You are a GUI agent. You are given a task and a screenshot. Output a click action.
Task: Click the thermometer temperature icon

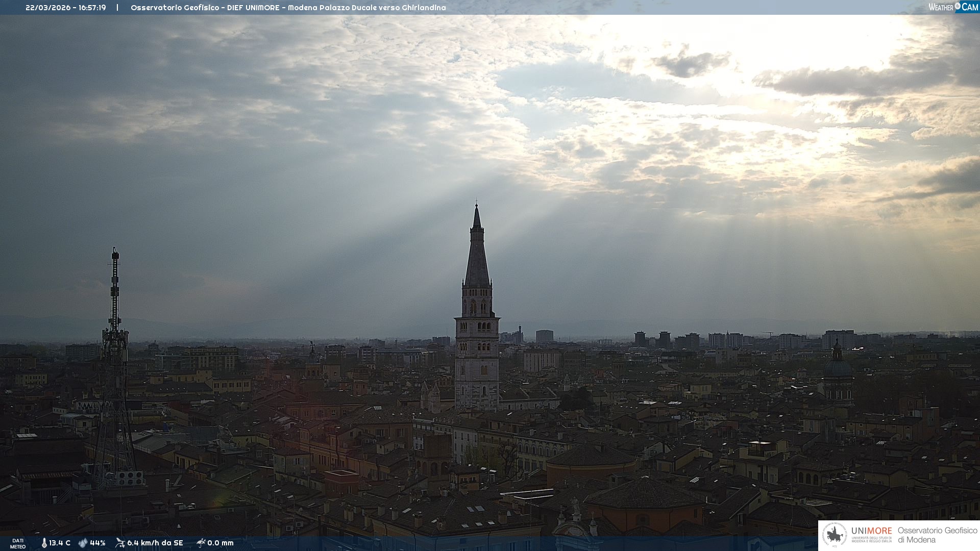click(x=44, y=543)
